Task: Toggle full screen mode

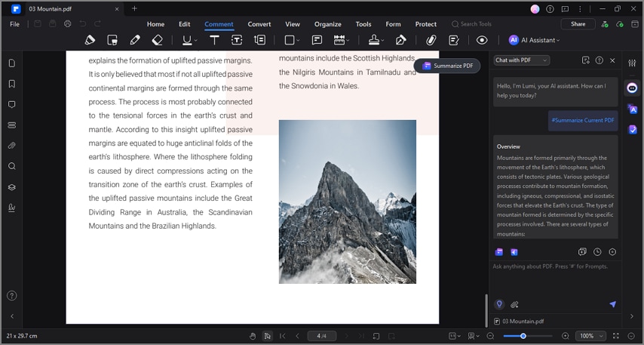Action: coord(616,336)
